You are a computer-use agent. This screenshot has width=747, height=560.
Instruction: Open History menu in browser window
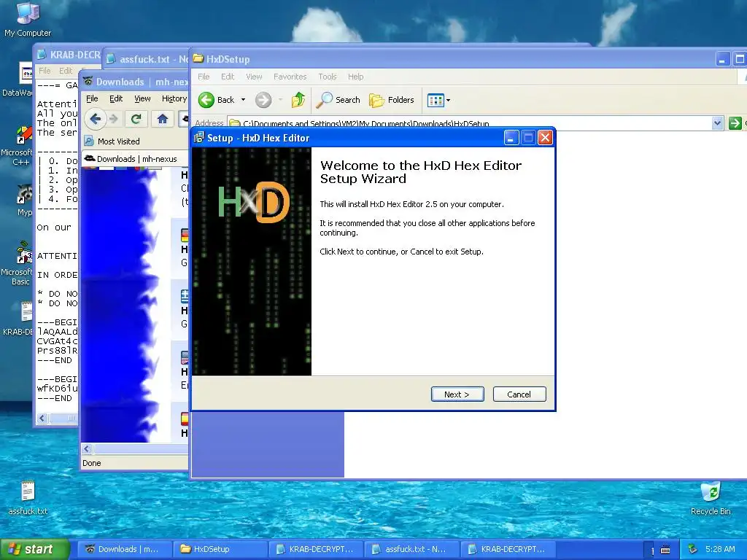(x=174, y=98)
